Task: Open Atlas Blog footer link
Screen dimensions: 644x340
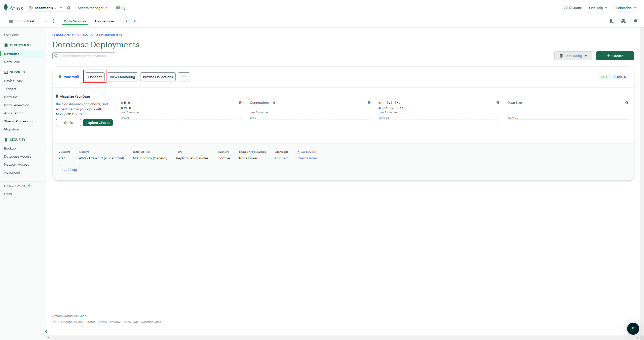Action: tap(130, 322)
